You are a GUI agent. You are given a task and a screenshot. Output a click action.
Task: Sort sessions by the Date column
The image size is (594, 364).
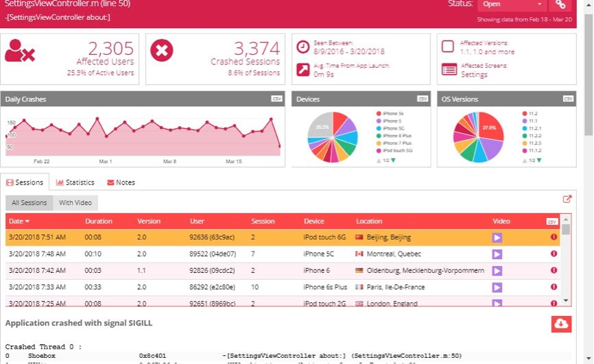pyautogui.click(x=19, y=221)
